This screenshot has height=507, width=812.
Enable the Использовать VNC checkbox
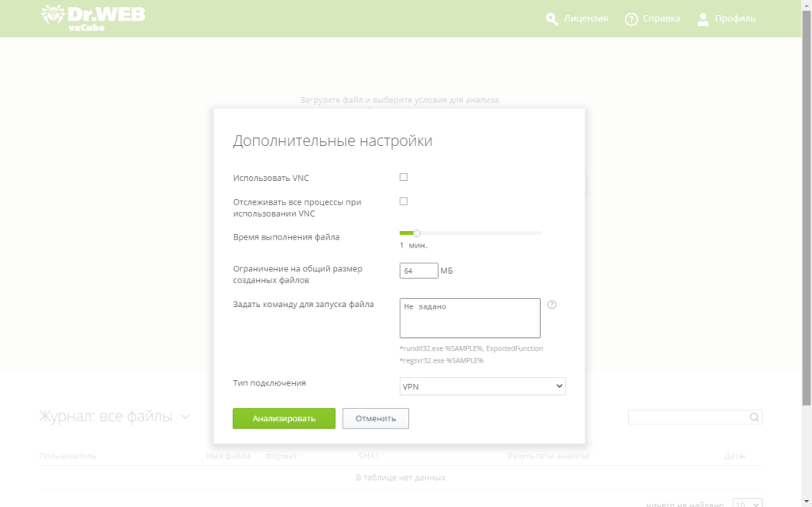click(x=404, y=178)
